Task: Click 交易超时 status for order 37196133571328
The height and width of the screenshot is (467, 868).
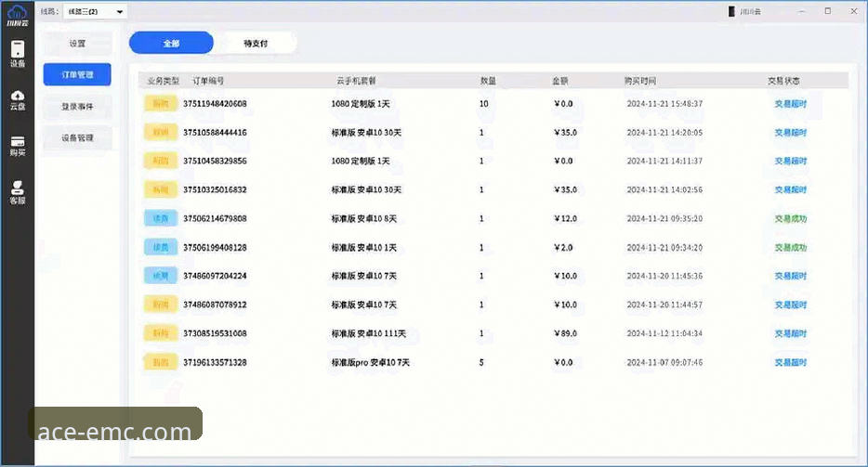Action: [x=791, y=362]
